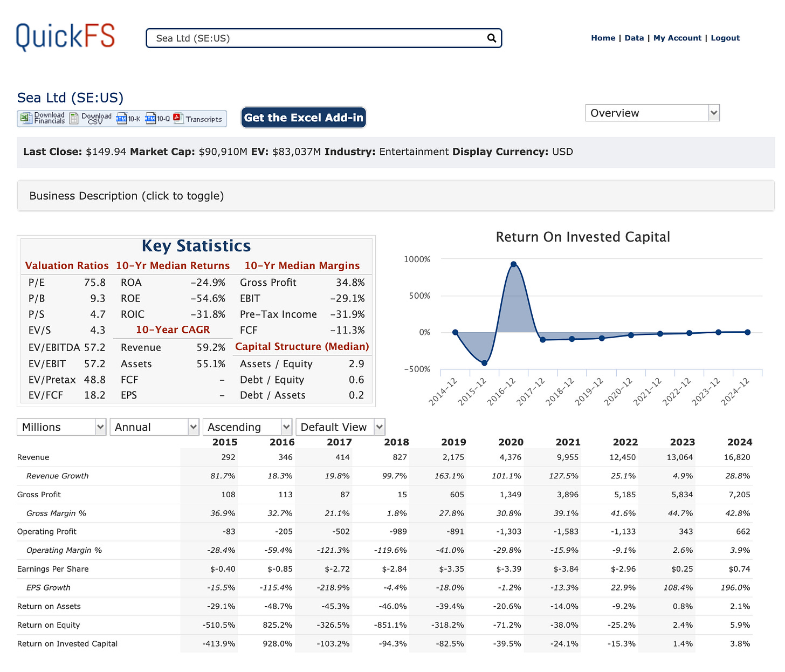
Task: Click the Capital Structure (Median) heading
Action: click(302, 347)
